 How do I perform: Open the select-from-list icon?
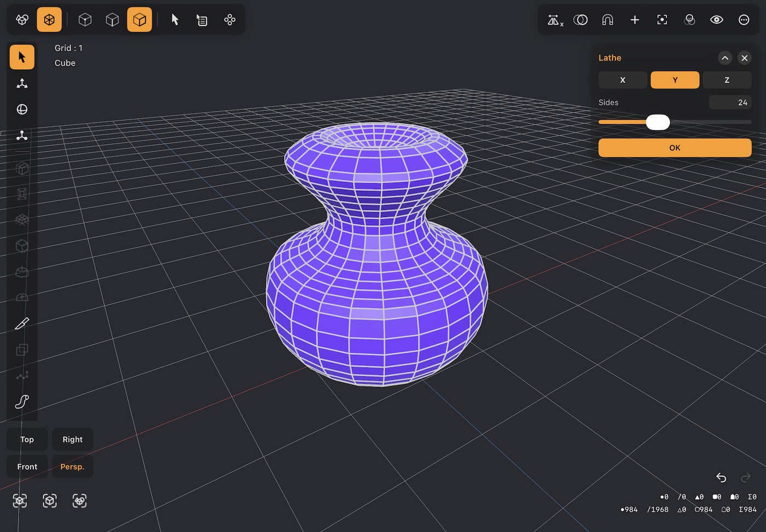click(x=202, y=20)
